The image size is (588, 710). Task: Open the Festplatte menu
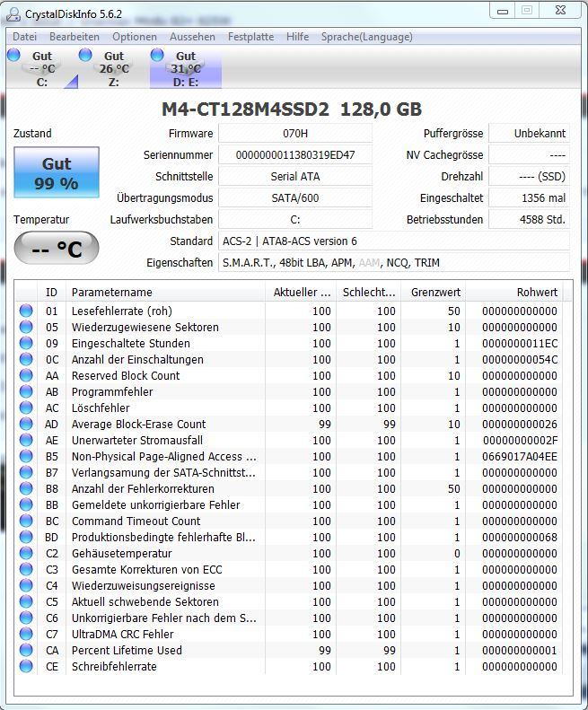click(251, 37)
